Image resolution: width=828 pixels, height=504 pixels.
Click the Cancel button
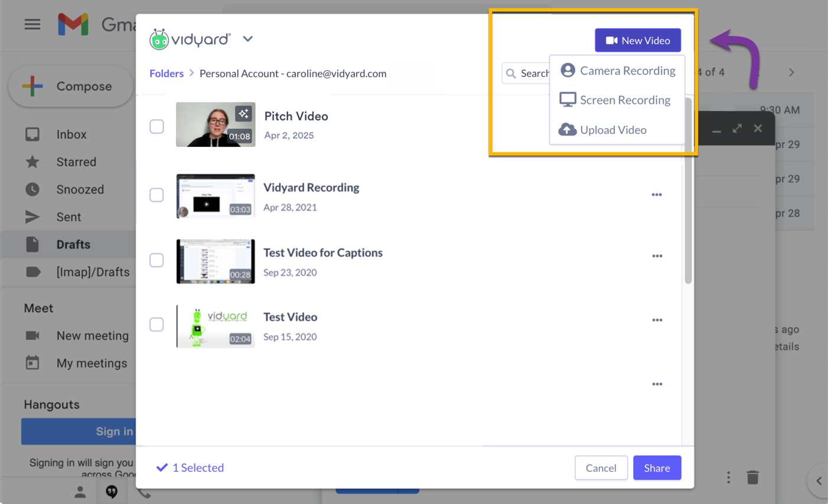[x=601, y=468]
